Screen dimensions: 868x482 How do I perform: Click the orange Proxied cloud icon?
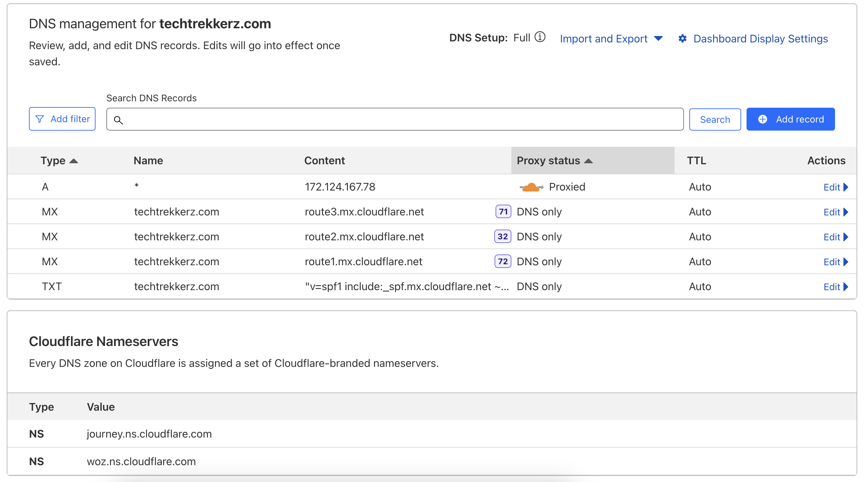[531, 187]
